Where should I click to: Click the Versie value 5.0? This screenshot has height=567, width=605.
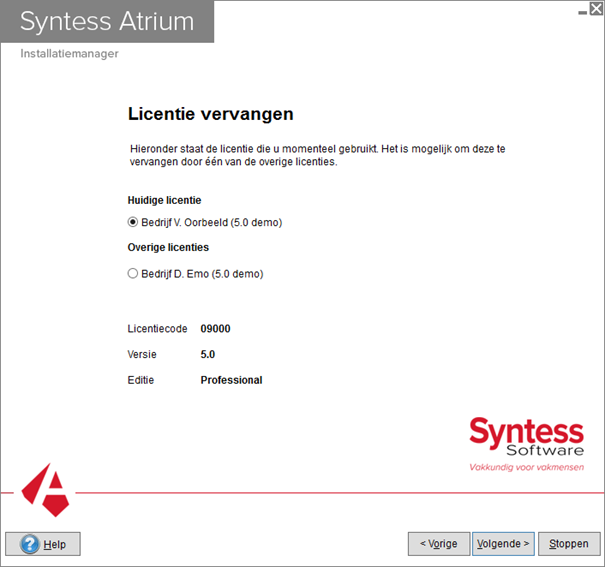208,354
